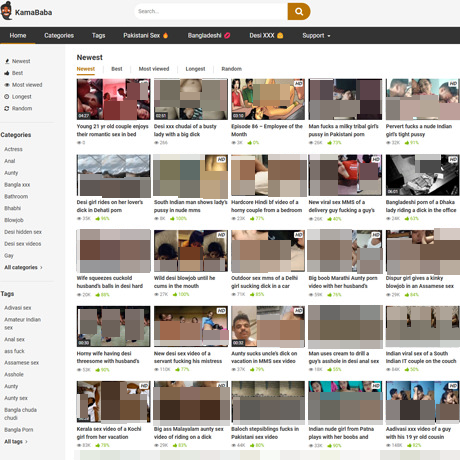460x460 pixels.
Task: Click the lips icon next to Bangladeshi
Action: coord(227,35)
